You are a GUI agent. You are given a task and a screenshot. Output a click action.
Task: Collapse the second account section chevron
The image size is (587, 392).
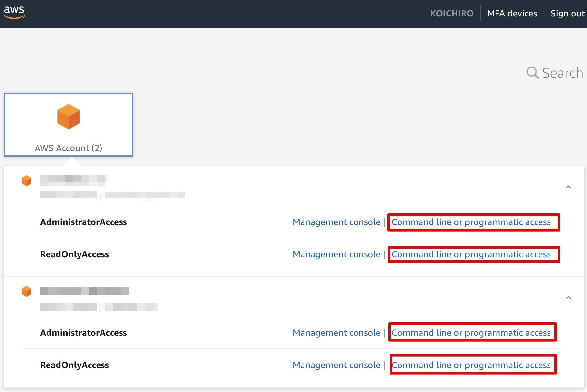[568, 298]
